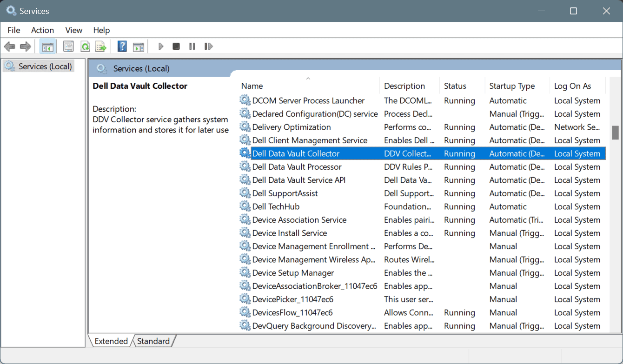This screenshot has width=623, height=364.
Task: Click gear icon for Dell Data Vault Processor
Action: coord(245,167)
